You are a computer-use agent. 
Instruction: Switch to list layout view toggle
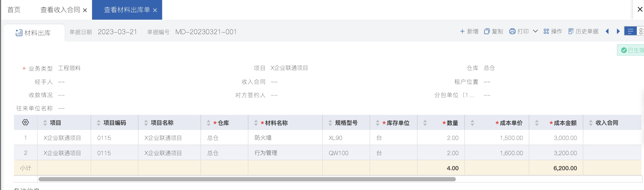click(x=630, y=31)
